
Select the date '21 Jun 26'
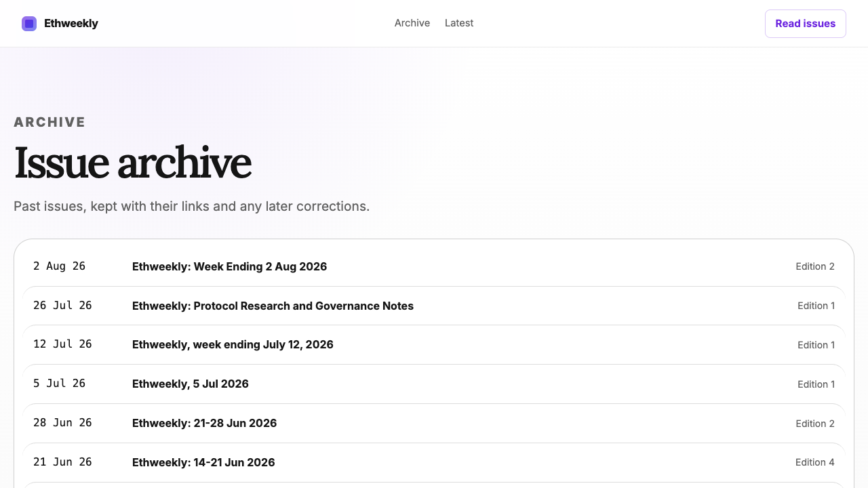point(62,462)
